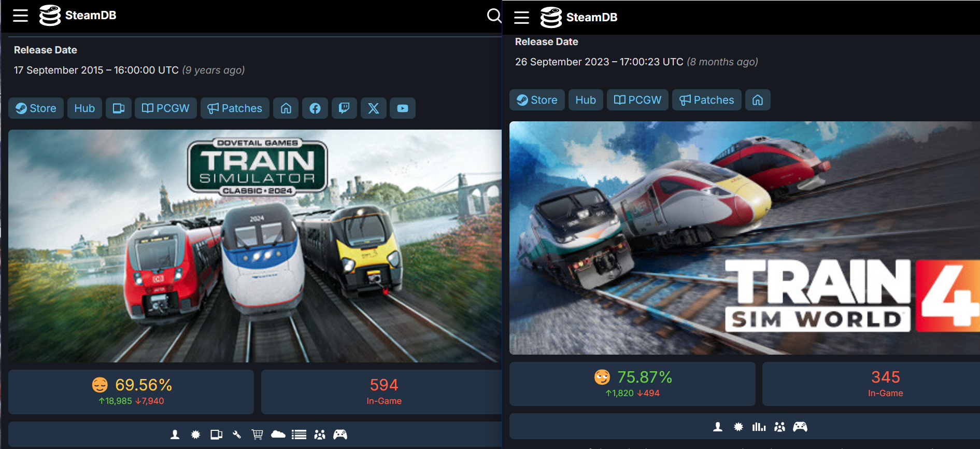Open Patches for Train Simulator Classic

point(235,108)
